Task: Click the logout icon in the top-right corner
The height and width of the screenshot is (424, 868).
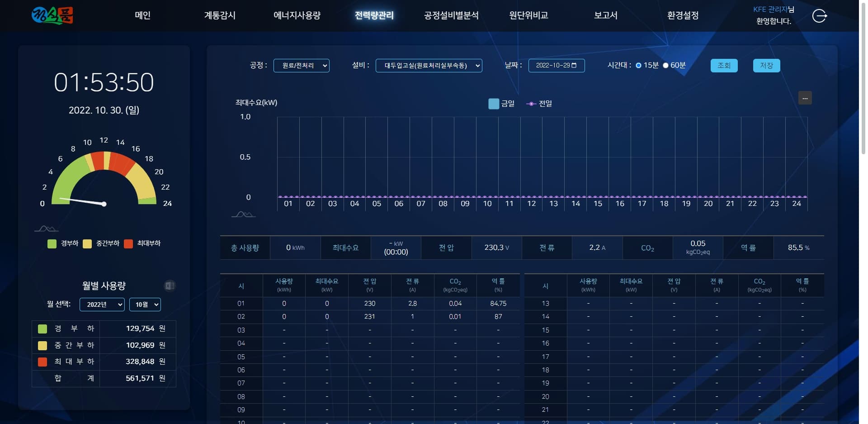Action: tap(820, 16)
